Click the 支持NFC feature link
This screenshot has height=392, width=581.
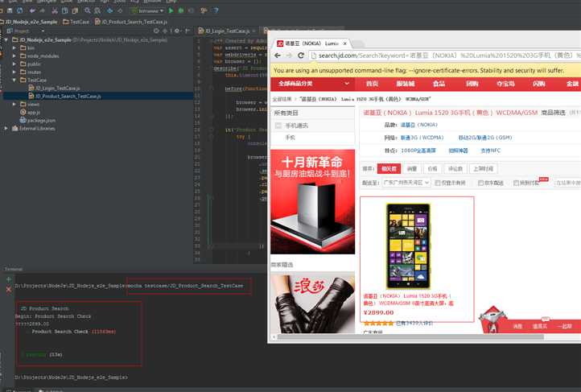pos(490,151)
